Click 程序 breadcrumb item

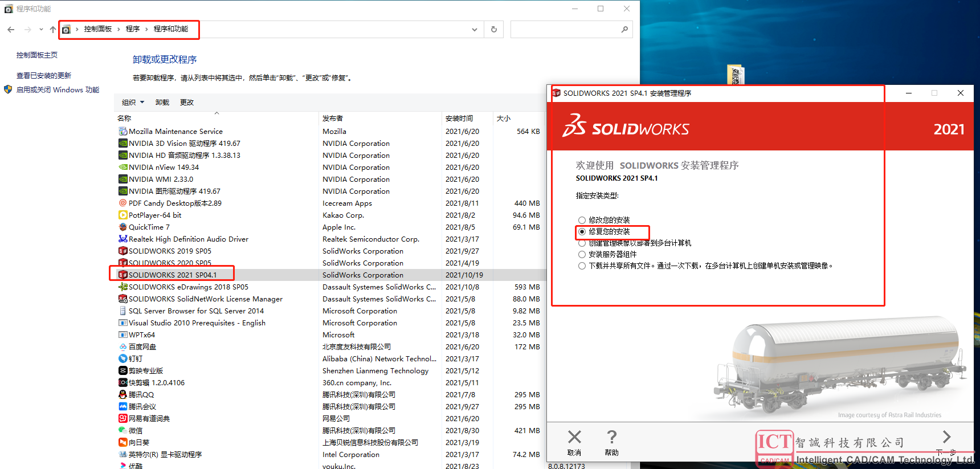pyautogui.click(x=133, y=29)
